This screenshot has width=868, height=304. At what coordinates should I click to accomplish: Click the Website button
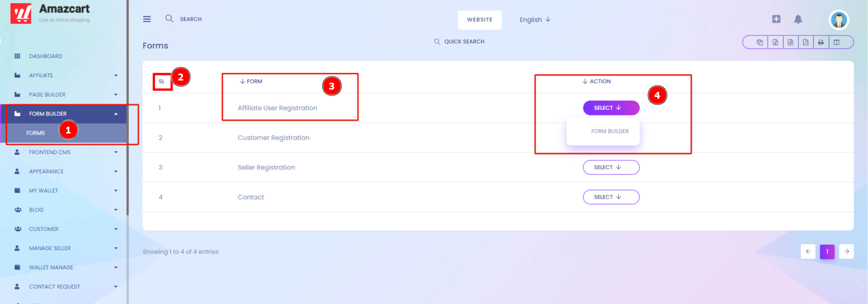(x=479, y=20)
